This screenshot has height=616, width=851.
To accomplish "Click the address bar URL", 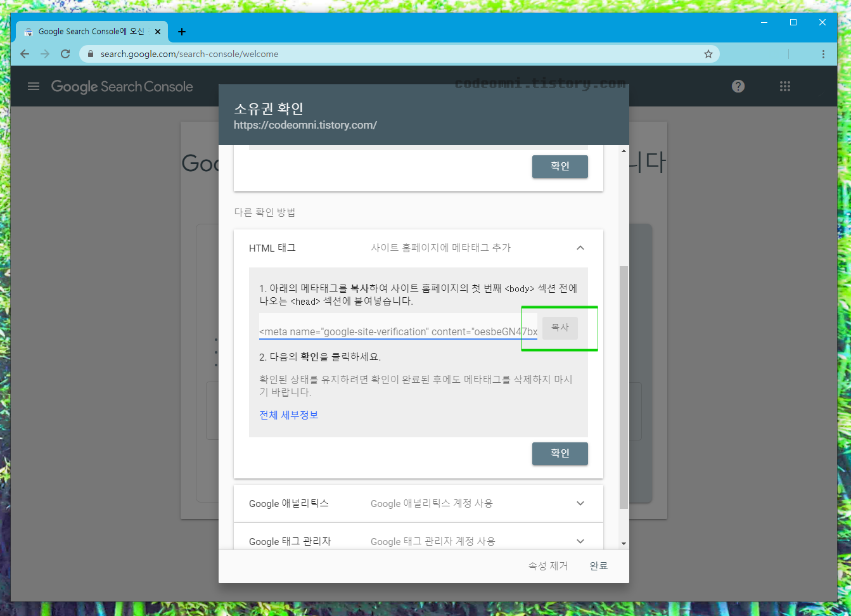I will [189, 54].
